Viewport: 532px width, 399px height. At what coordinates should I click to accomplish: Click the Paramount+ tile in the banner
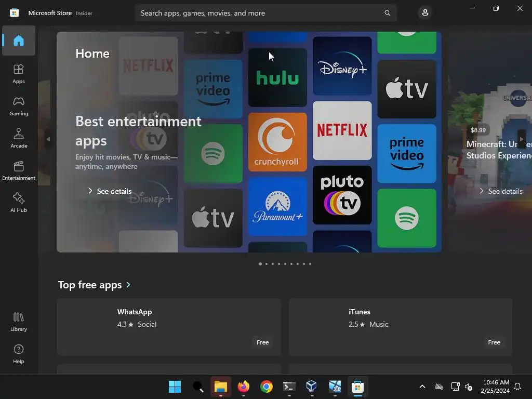coord(277,206)
